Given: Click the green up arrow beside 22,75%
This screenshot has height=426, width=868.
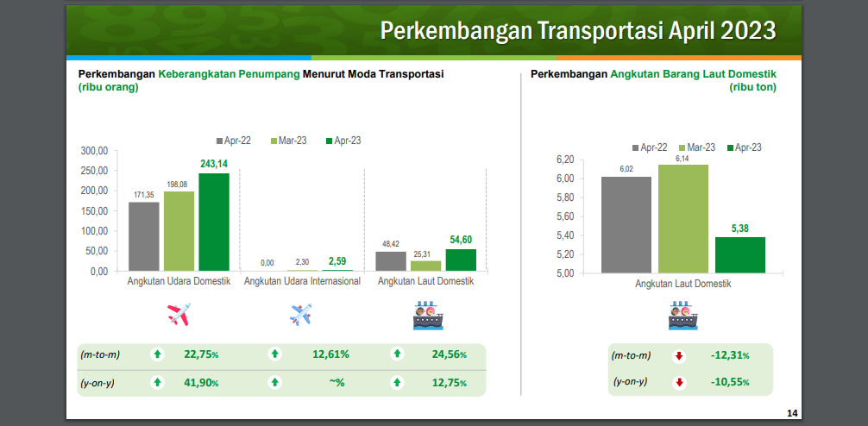Looking at the screenshot, I should click(x=158, y=354).
